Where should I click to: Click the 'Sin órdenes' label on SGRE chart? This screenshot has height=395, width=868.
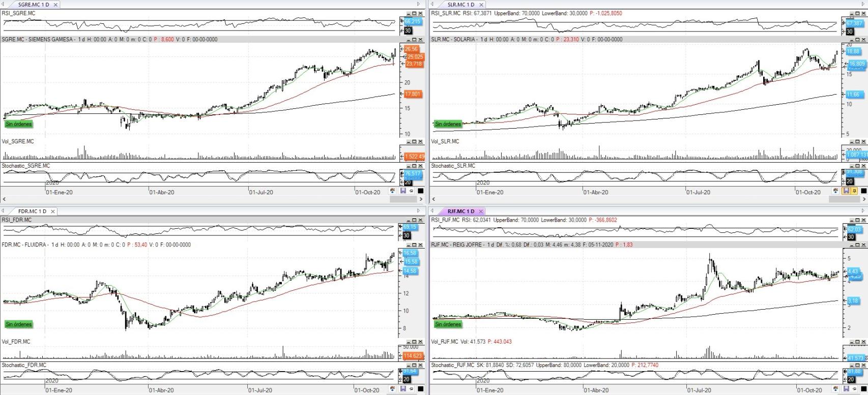tap(19, 124)
